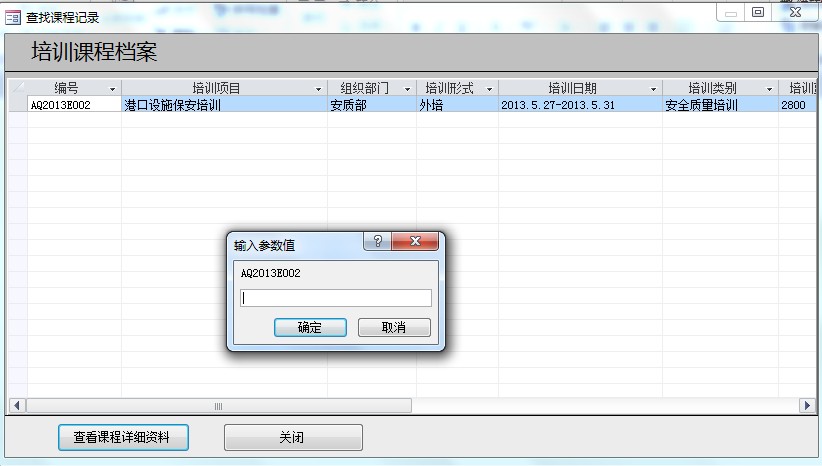Click the 取消 button to cancel
This screenshot has width=822, height=466.
point(394,328)
